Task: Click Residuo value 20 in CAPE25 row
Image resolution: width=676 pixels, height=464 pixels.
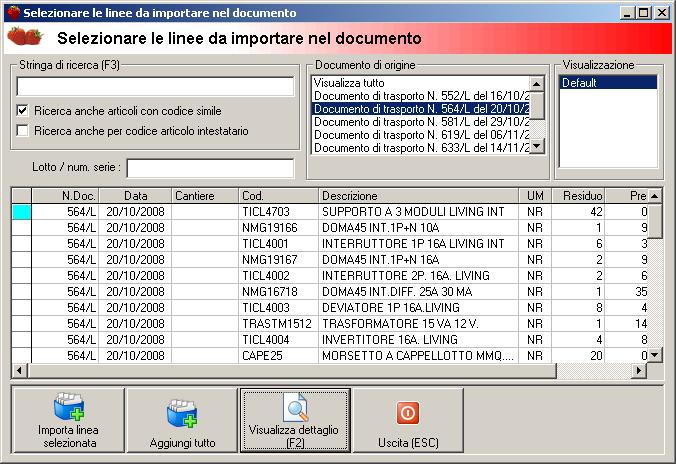Action: [578, 355]
